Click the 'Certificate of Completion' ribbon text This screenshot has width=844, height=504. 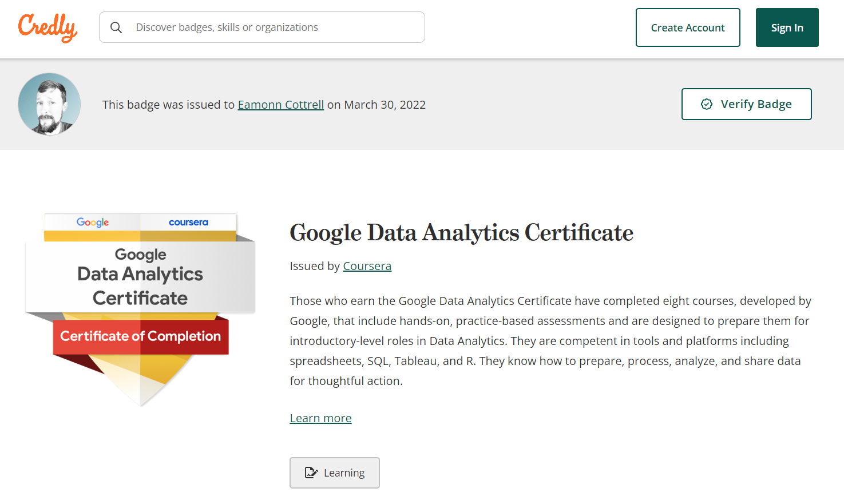(x=140, y=336)
